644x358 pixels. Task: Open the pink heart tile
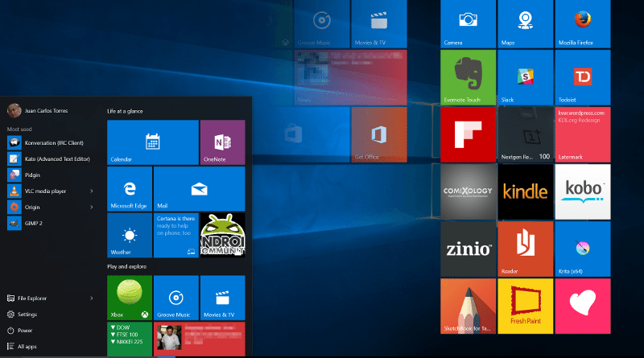click(582, 307)
